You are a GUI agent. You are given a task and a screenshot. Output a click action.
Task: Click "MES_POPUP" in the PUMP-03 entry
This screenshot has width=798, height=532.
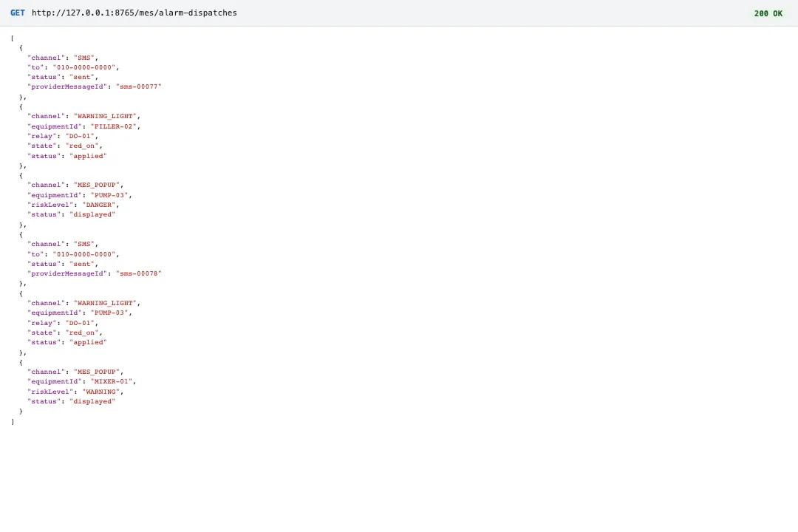click(97, 185)
